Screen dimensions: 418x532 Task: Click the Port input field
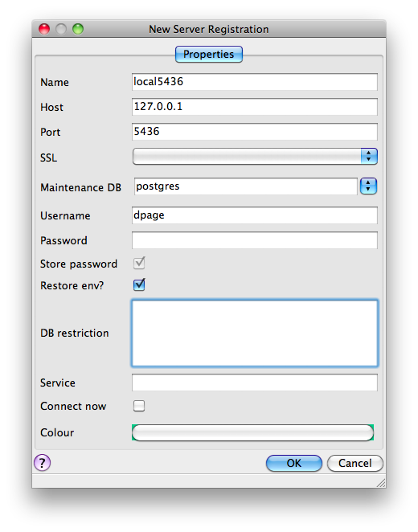(x=255, y=132)
